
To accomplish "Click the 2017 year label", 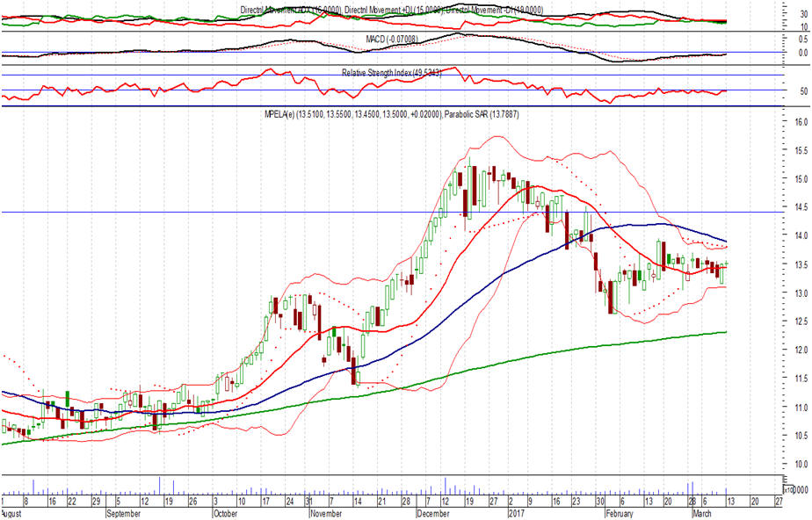I will [x=517, y=514].
